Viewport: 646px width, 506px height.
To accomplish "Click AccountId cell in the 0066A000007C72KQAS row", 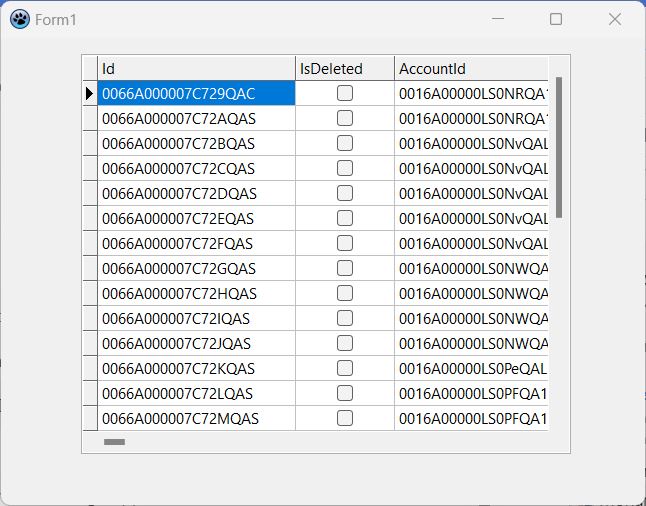I will (x=471, y=368).
